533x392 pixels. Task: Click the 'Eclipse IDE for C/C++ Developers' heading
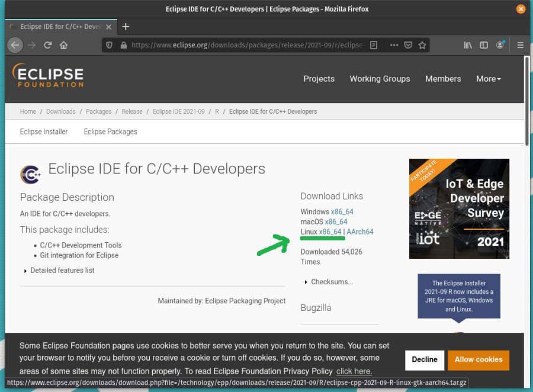click(x=157, y=169)
